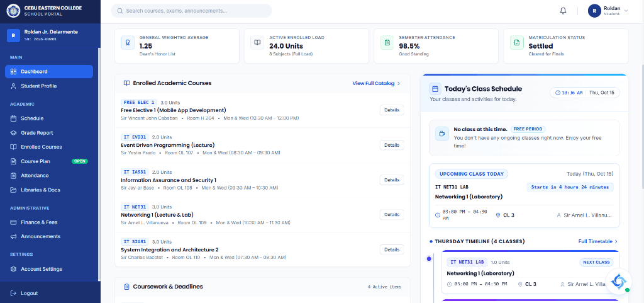Click the instructor person icon in upcoming class

point(558,215)
